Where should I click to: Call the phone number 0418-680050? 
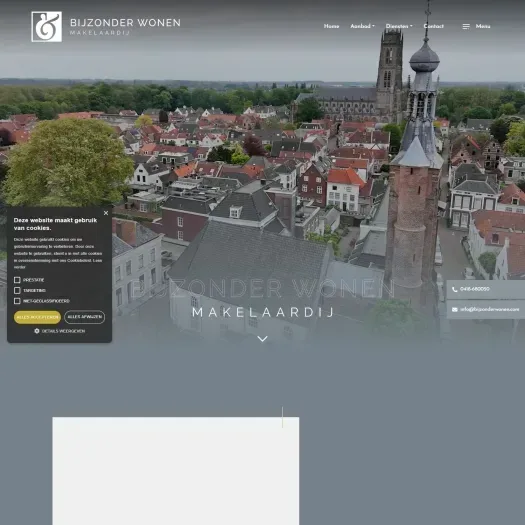(x=475, y=289)
